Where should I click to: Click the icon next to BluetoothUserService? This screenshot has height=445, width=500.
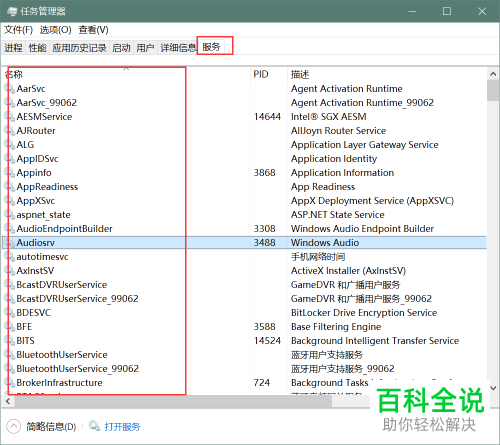[10, 355]
